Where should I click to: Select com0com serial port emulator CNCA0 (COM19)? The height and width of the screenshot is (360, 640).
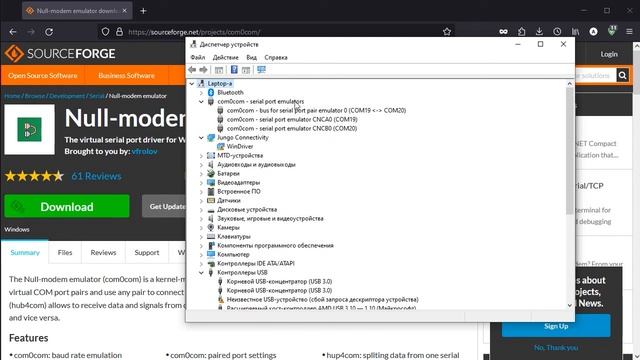coord(292,120)
